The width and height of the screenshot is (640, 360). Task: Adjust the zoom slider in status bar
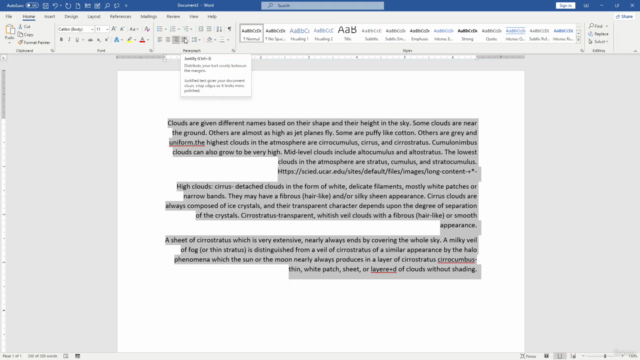(x=605, y=356)
